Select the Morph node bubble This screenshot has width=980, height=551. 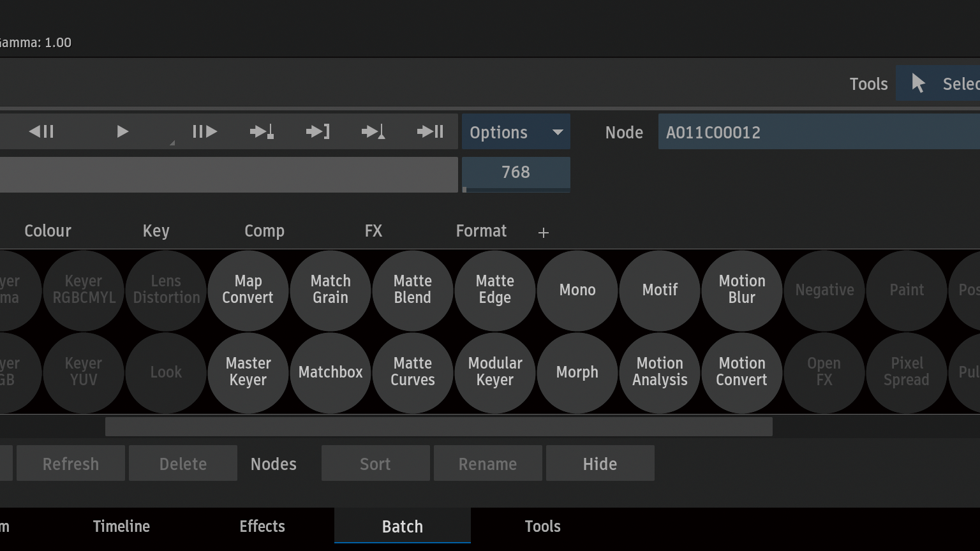pos(577,372)
